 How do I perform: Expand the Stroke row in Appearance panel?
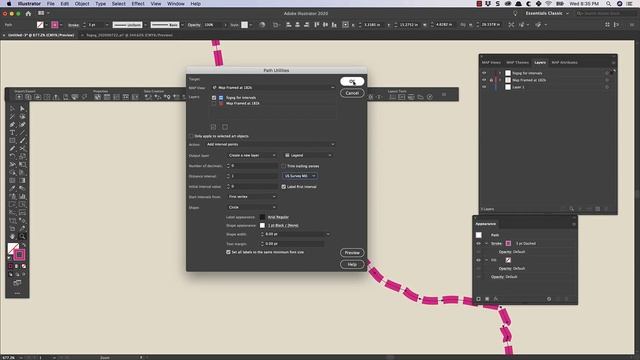[486, 243]
